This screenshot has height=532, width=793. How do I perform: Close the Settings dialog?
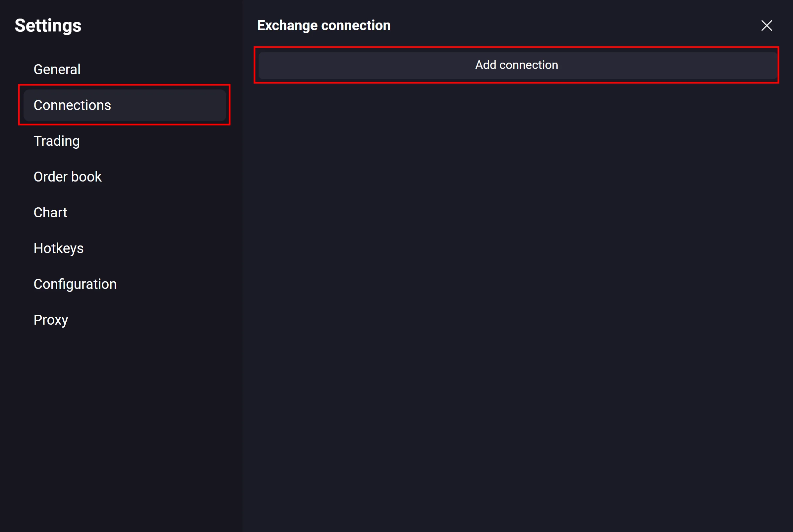(766, 26)
